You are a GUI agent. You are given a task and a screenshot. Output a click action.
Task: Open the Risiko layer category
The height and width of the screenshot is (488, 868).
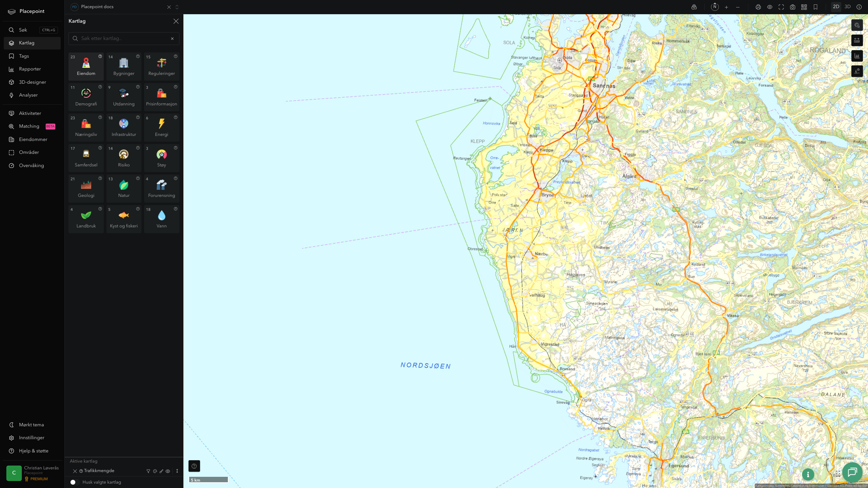click(124, 158)
